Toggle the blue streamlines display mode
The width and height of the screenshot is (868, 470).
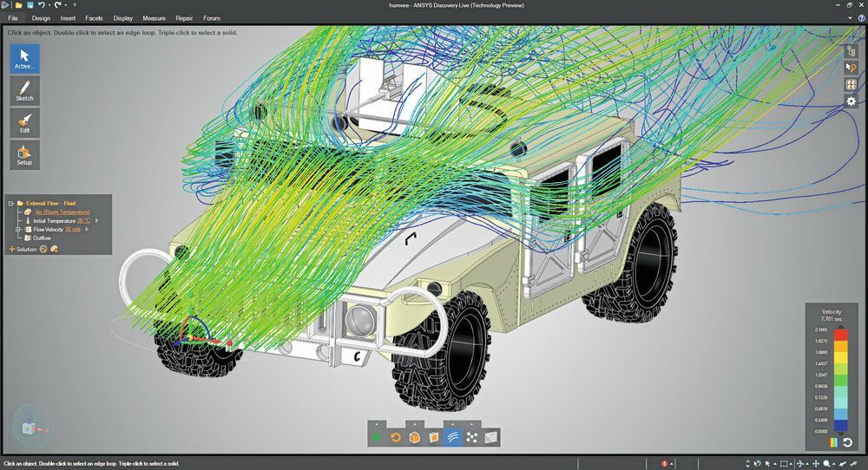pos(453,437)
